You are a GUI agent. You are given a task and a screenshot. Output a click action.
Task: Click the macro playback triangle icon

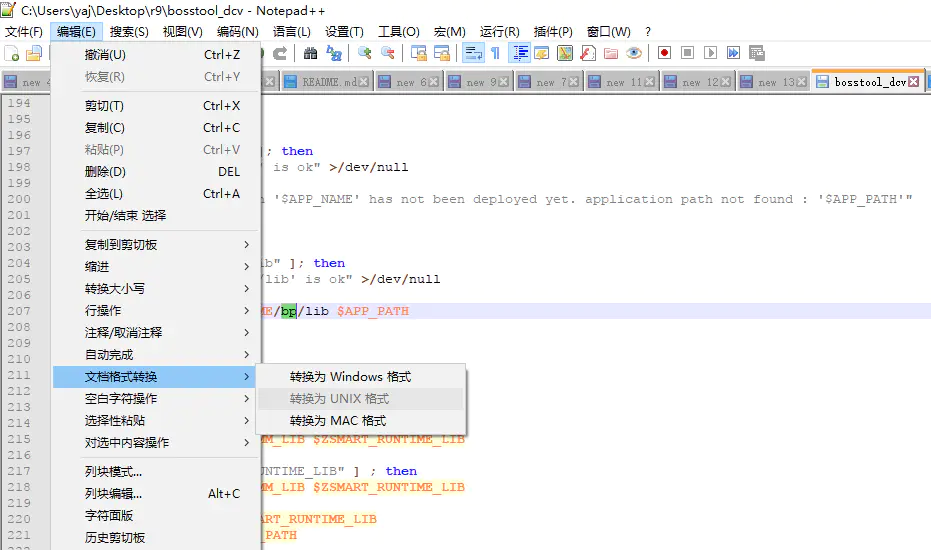[710, 53]
